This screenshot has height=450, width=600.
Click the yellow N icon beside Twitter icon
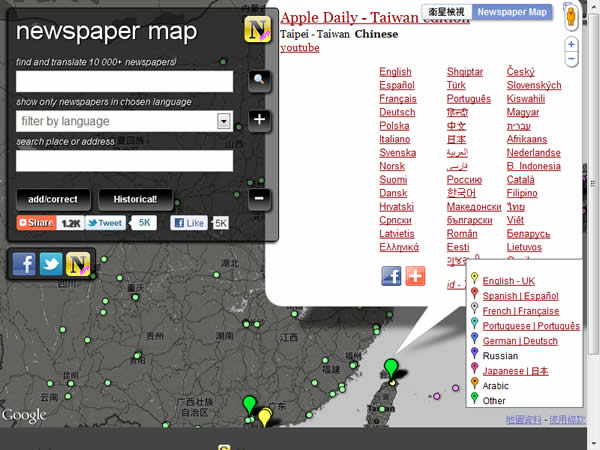[x=78, y=264]
